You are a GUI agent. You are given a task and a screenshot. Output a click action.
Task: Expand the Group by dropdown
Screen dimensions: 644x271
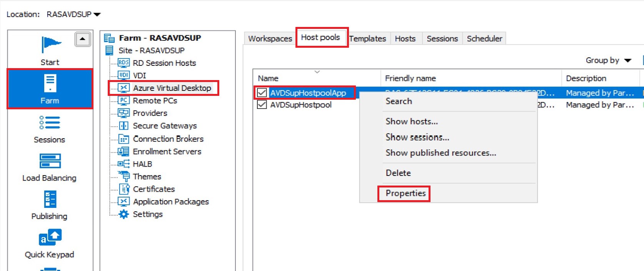pyautogui.click(x=608, y=60)
